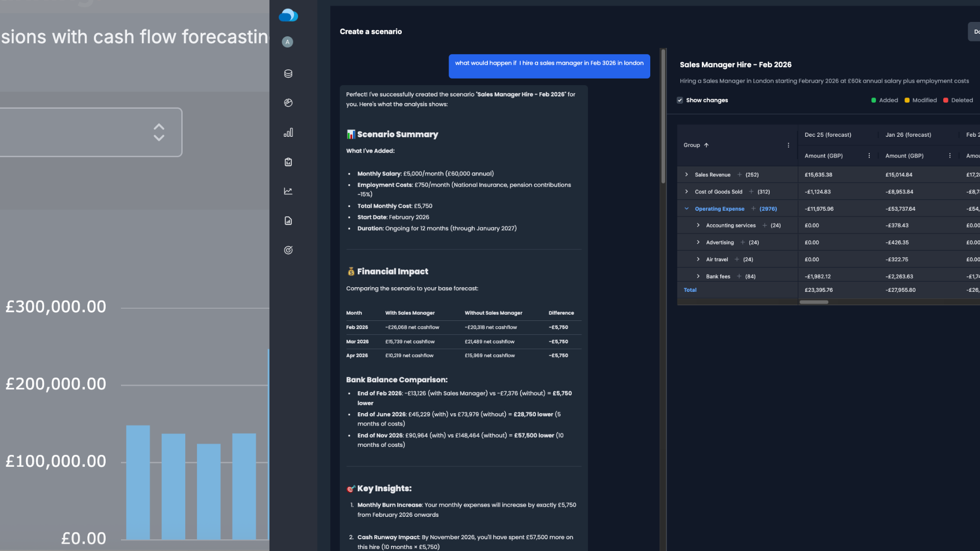Click the green Added legend dot
This screenshot has width=980, height=551.
(x=873, y=100)
